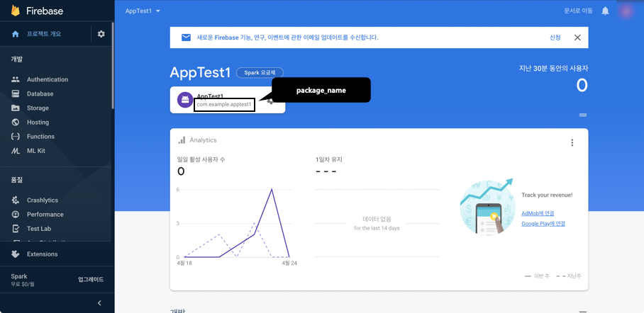This screenshot has width=644, height=313.
Task: Click the ML Kit icon
Action: click(x=16, y=151)
